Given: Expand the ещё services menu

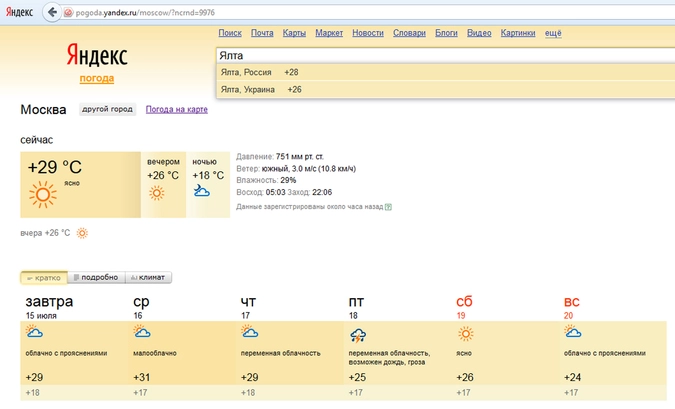Looking at the screenshot, I should coord(552,33).
